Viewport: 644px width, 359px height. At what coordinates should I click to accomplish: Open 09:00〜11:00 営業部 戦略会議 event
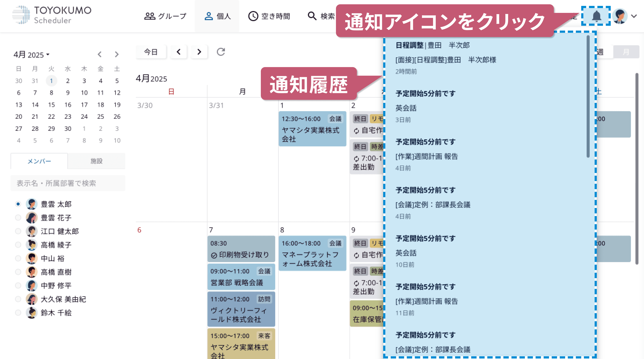(241, 277)
